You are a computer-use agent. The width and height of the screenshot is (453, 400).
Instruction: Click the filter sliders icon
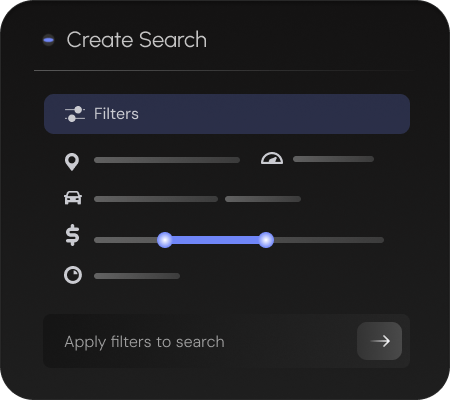tap(75, 114)
